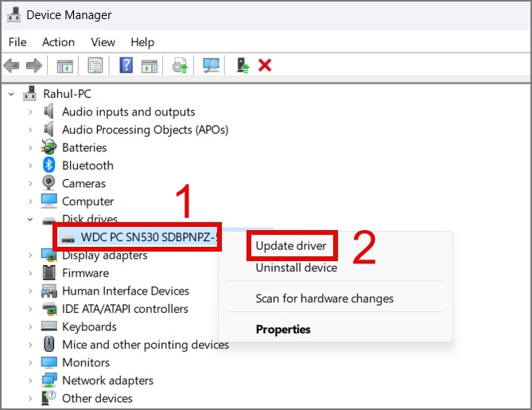Image resolution: width=532 pixels, height=410 pixels.
Task: Click the Back arrow in toolbar
Action: coord(11,65)
